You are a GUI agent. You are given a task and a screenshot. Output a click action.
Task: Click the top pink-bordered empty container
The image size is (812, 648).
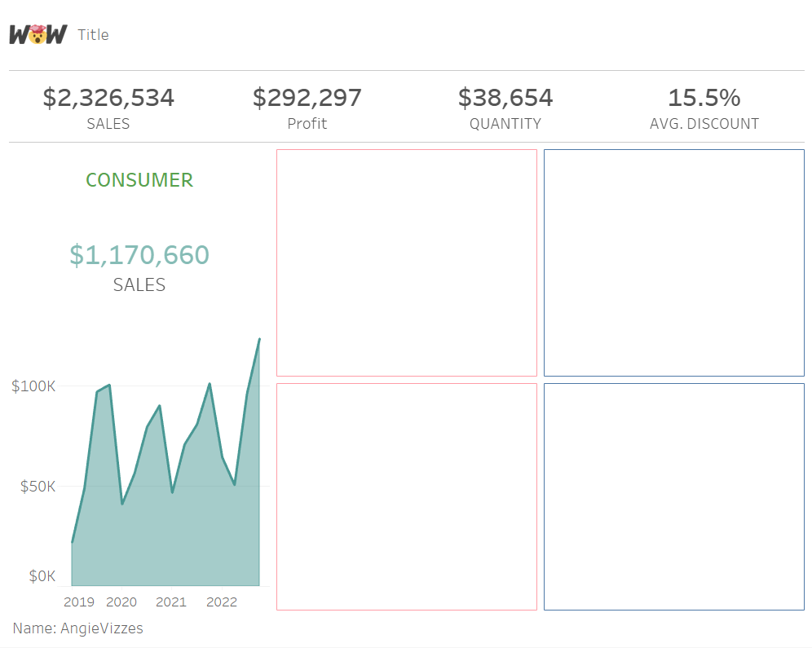407,262
